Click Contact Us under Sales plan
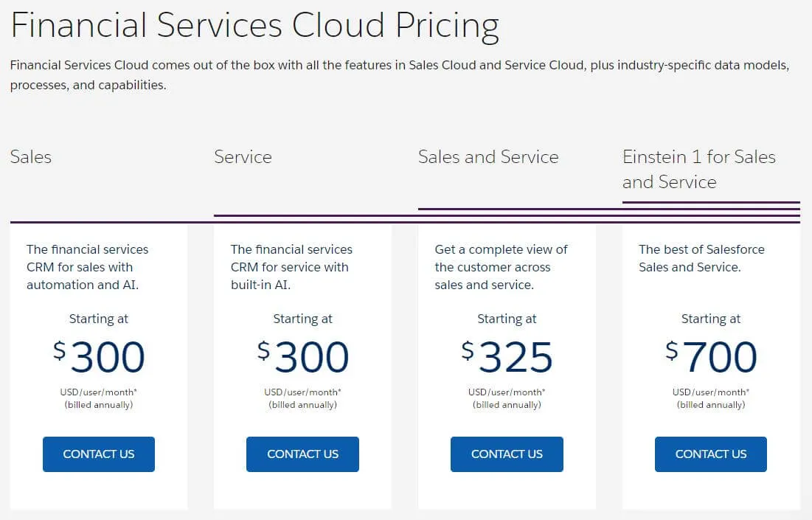 click(99, 454)
